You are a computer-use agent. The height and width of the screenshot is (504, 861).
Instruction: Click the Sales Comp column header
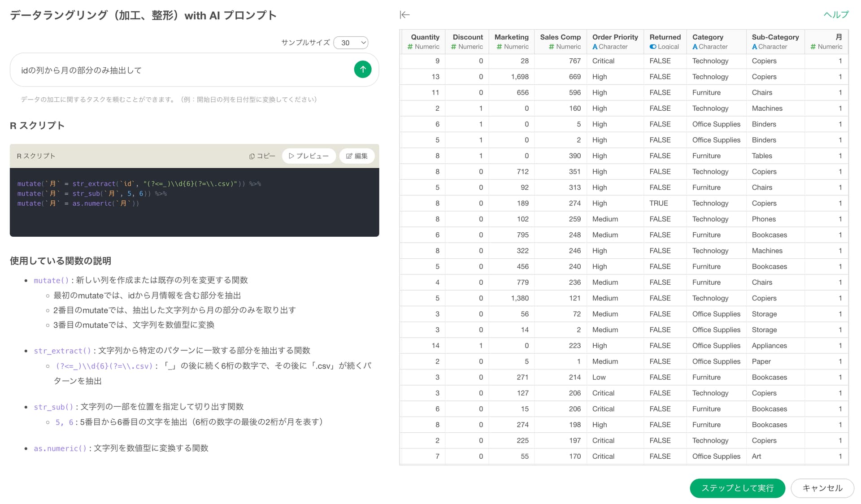point(560,37)
